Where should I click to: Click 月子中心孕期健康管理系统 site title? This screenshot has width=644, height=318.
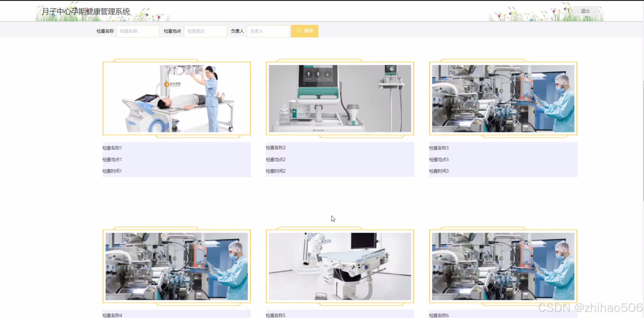pyautogui.click(x=86, y=11)
